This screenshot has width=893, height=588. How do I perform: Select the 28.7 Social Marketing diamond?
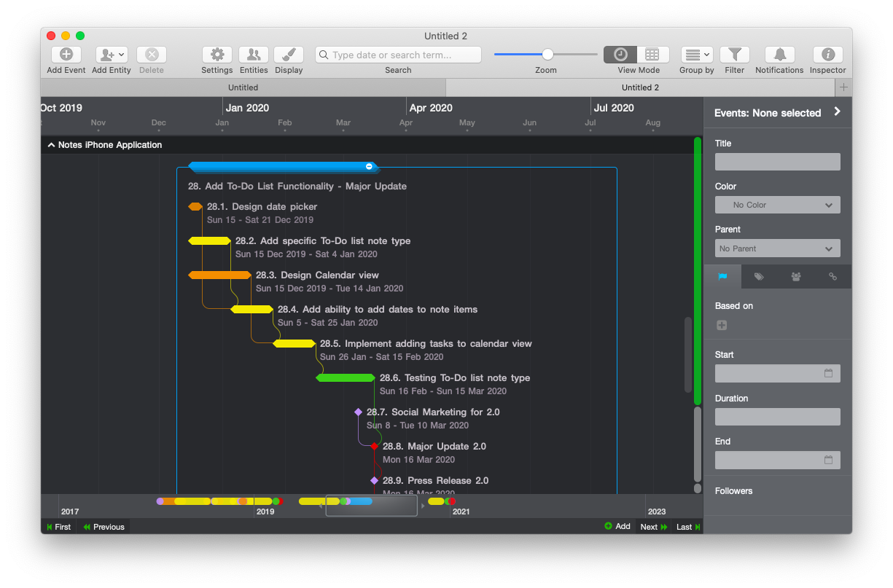358,412
